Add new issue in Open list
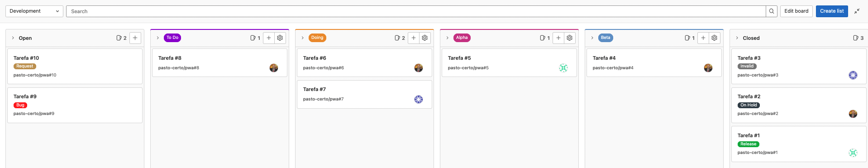The height and width of the screenshot is (168, 868). tap(135, 38)
